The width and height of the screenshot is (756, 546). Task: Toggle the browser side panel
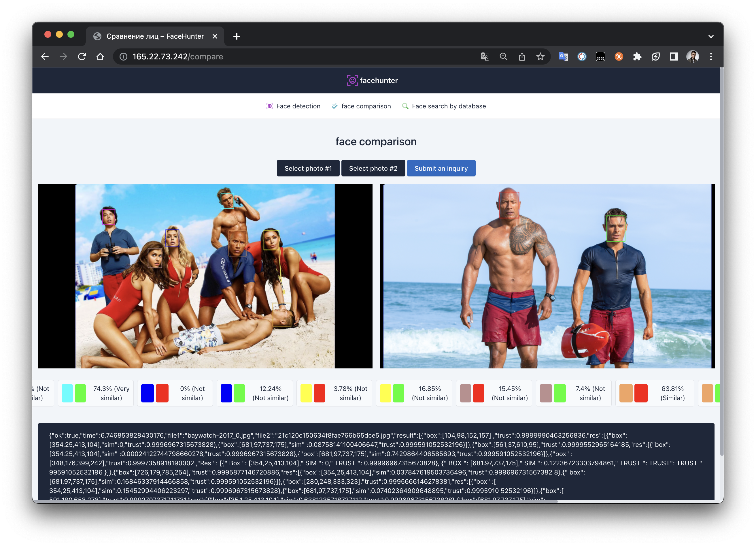pos(674,57)
